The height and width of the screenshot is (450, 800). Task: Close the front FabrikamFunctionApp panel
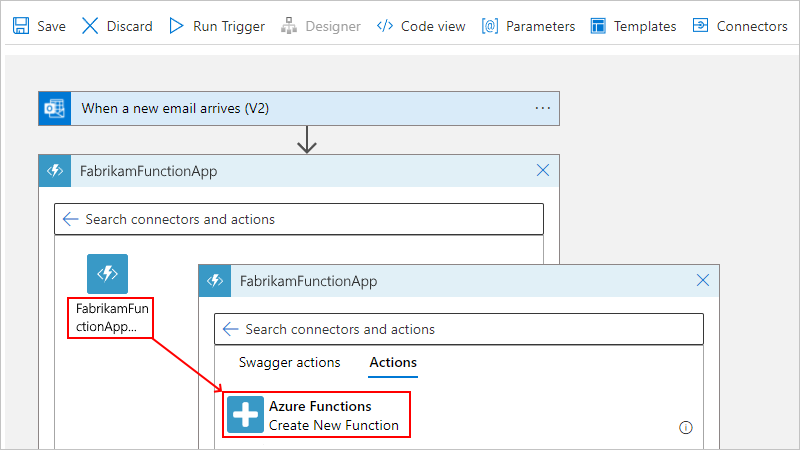(x=703, y=281)
